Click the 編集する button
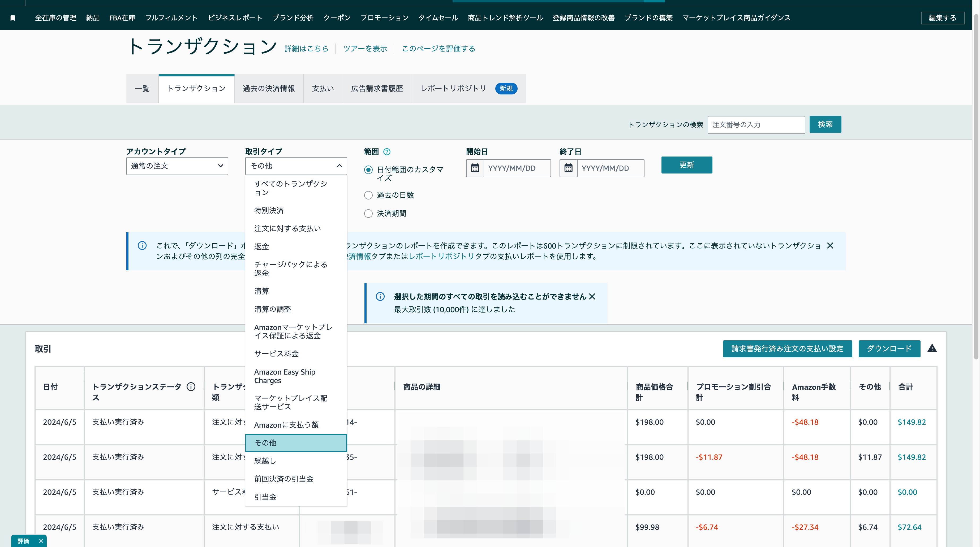The height and width of the screenshot is (547, 980). pos(942,18)
